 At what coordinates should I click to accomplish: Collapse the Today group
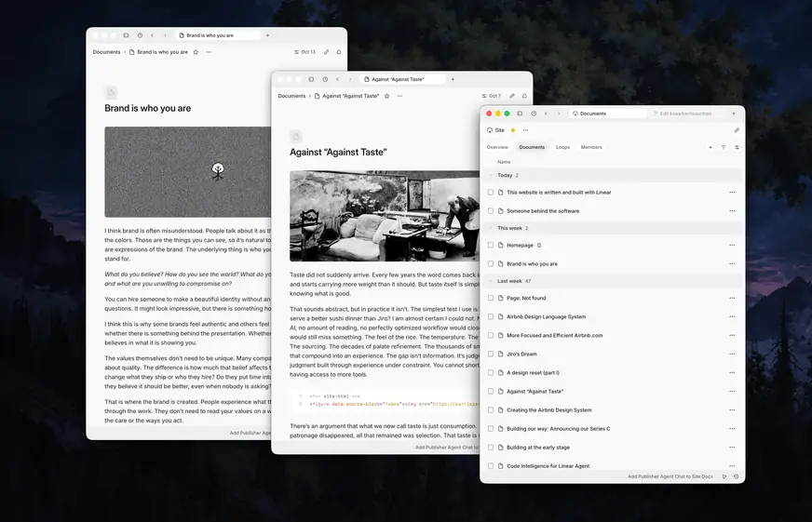[491, 175]
